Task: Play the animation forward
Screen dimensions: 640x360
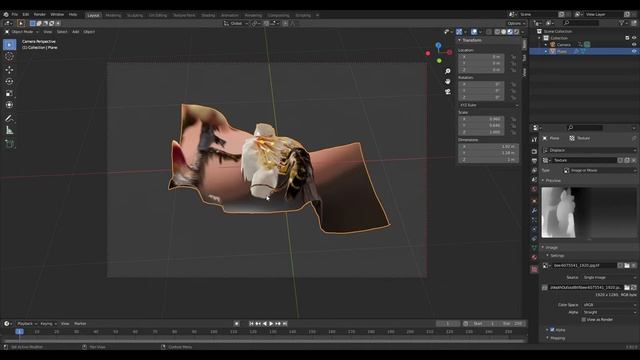Action: click(x=271, y=324)
